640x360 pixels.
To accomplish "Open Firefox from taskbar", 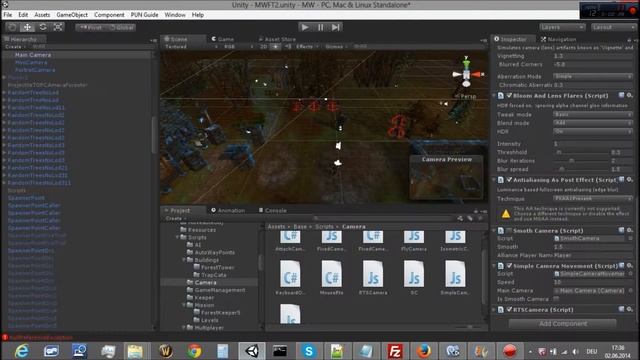I will (423, 351).
